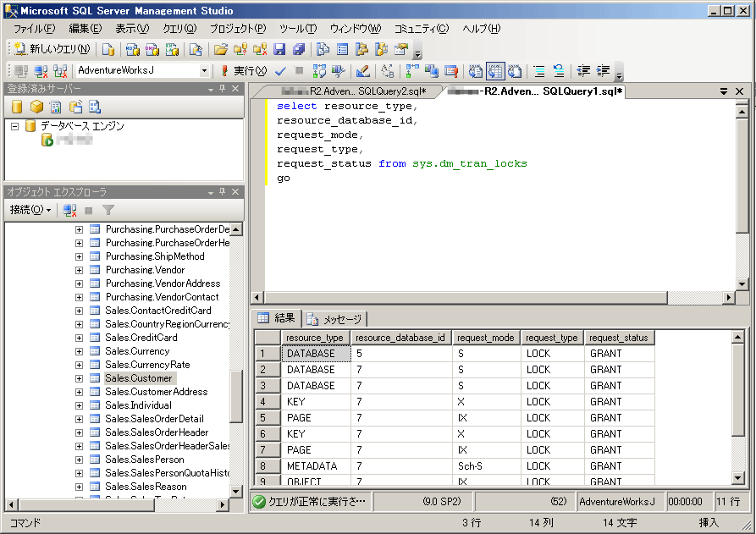The image size is (756, 534).
Task: Switch to the SQLQuery2.sql tab
Action: (353, 91)
